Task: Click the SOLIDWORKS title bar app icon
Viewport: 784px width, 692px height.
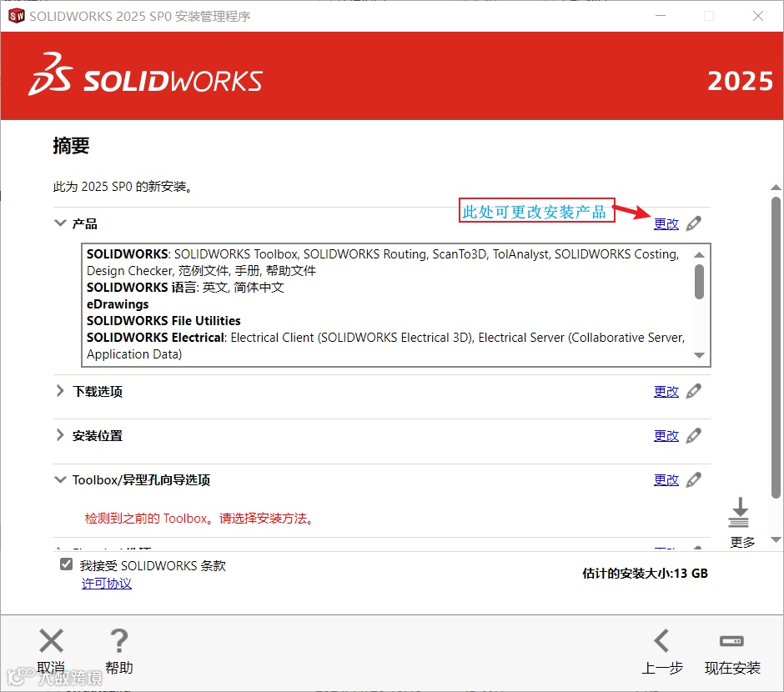Action: point(17,16)
